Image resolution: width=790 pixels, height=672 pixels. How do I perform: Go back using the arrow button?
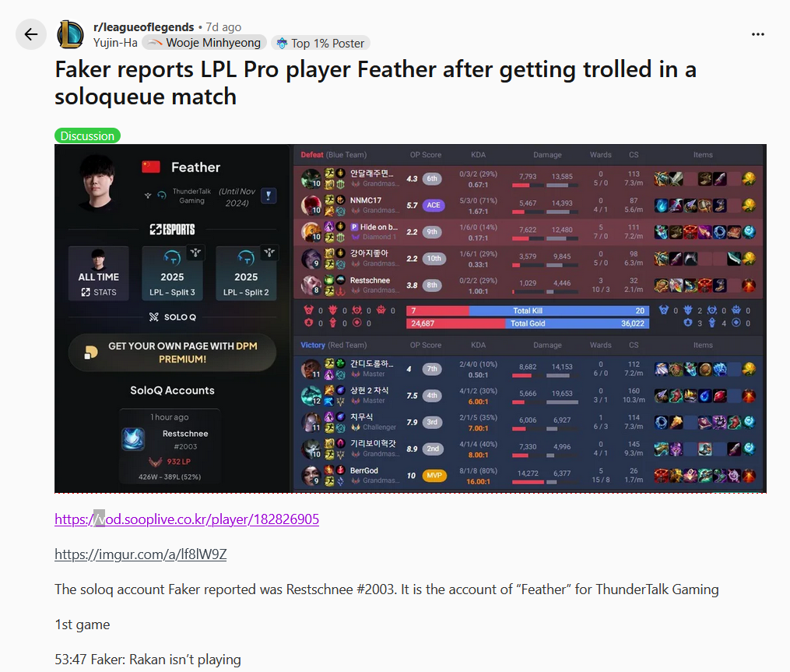(x=30, y=34)
